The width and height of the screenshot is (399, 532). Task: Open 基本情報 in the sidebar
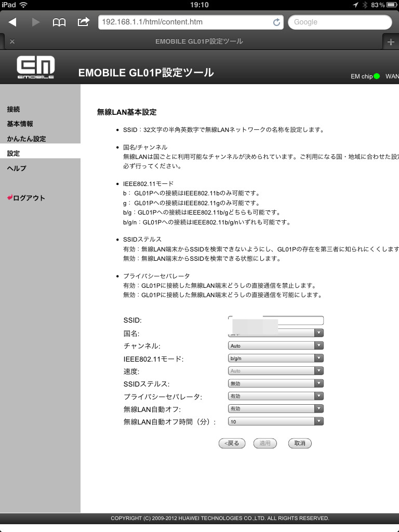[20, 124]
